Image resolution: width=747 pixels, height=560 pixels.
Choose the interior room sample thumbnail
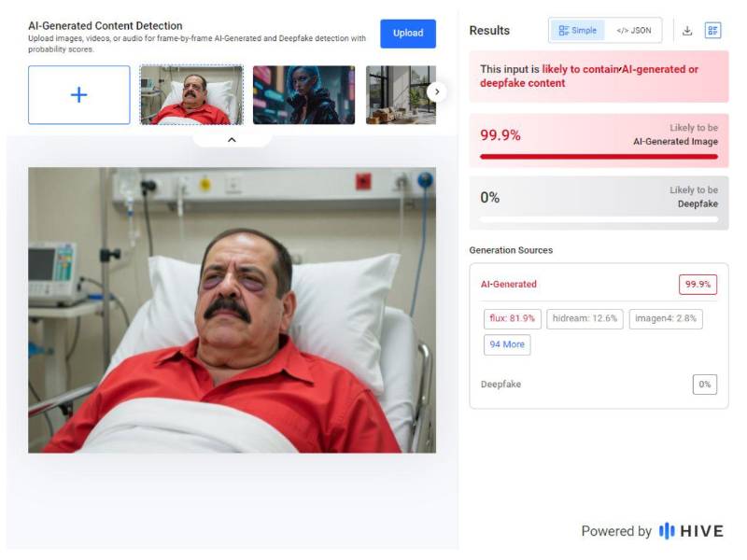pos(400,95)
